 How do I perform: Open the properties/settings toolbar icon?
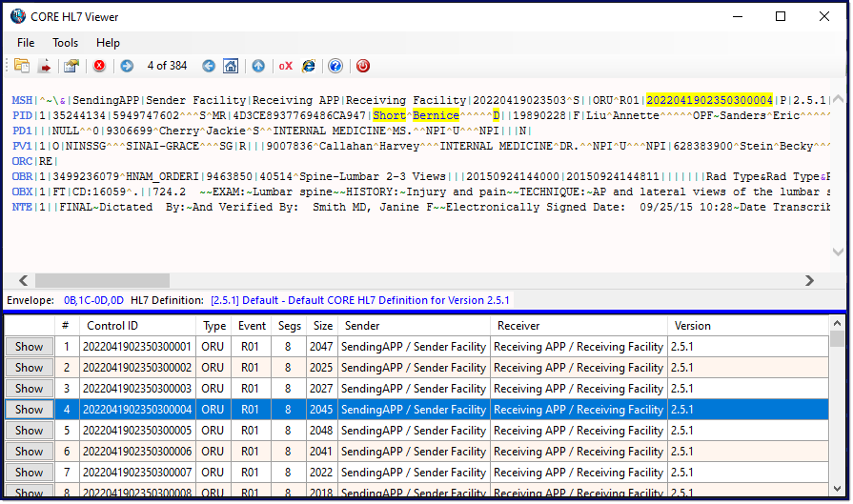[71, 67]
